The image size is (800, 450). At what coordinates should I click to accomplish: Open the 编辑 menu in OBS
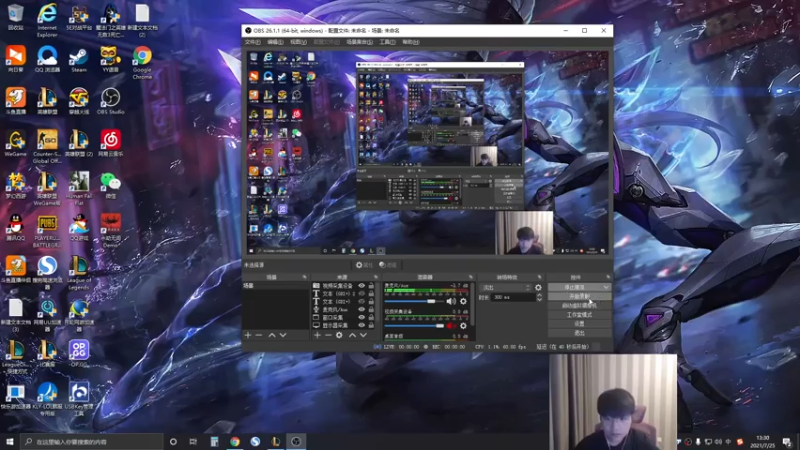point(274,42)
